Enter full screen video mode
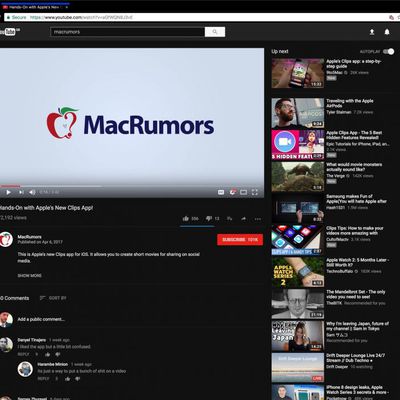The height and width of the screenshot is (400, 400). [x=255, y=192]
